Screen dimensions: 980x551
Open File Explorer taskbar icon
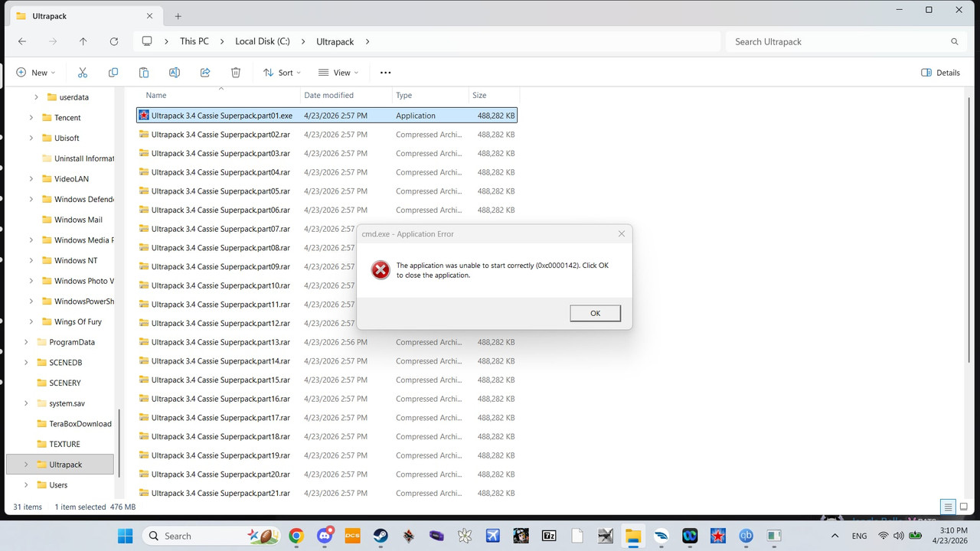(x=633, y=536)
